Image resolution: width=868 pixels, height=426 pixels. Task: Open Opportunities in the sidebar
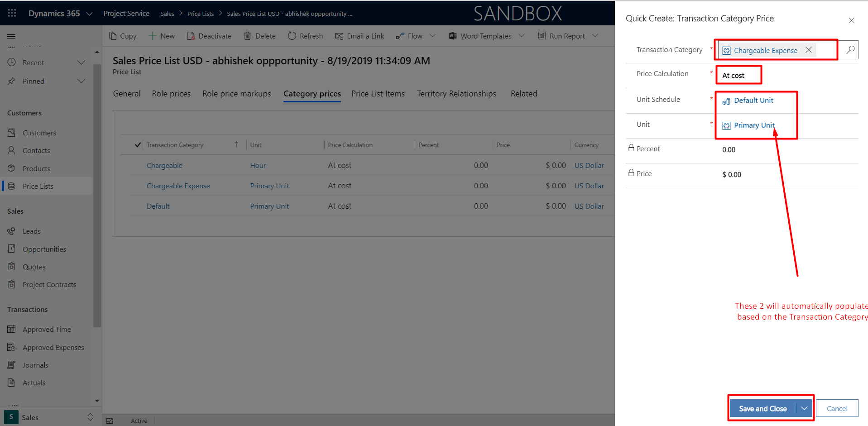44,249
